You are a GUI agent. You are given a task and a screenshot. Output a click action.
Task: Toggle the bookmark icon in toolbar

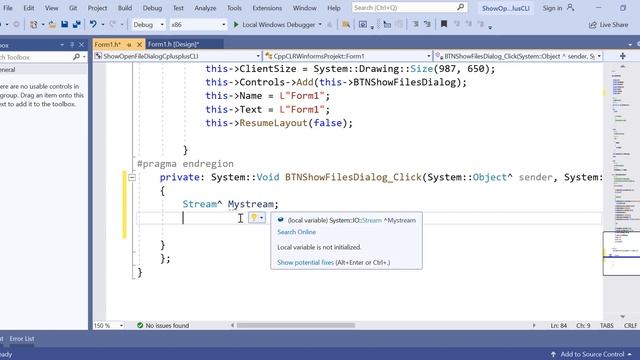(444, 24)
